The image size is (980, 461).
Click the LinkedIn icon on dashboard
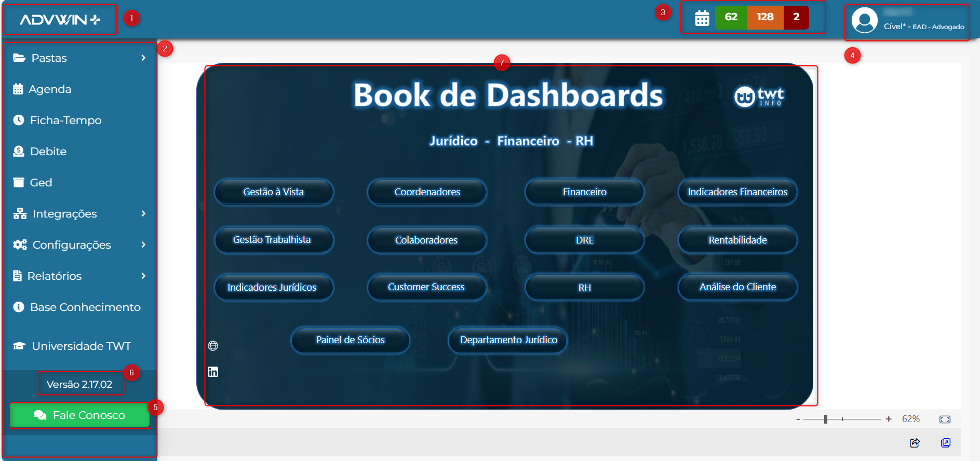[x=213, y=372]
